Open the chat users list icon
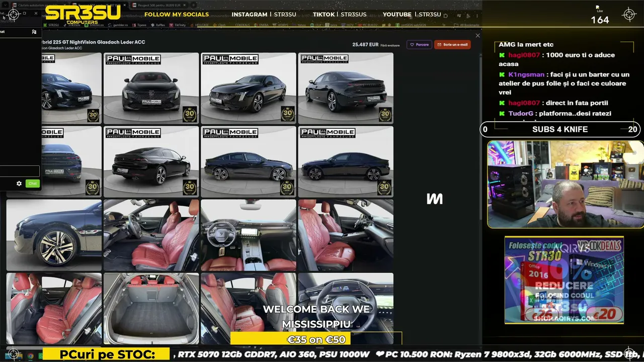 [x=34, y=32]
